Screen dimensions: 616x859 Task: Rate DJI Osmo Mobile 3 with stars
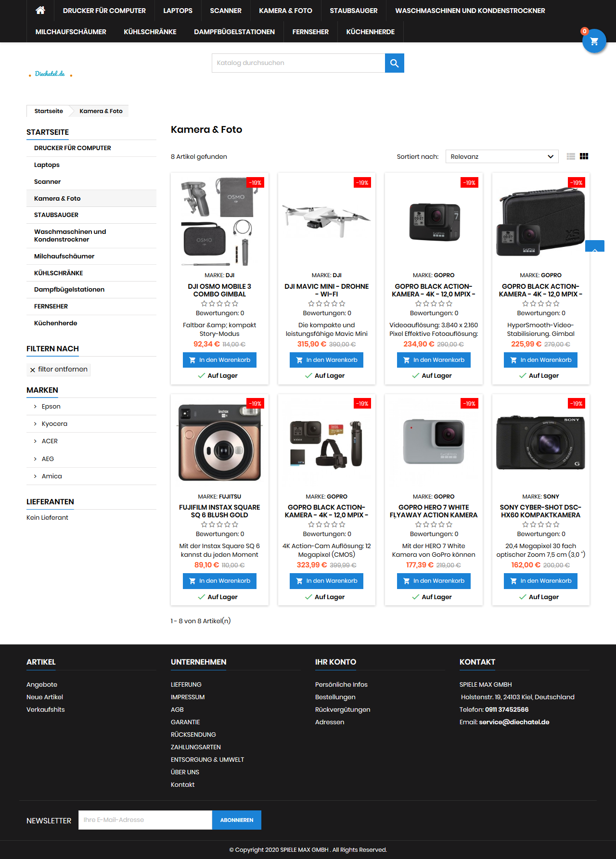pyautogui.click(x=219, y=304)
